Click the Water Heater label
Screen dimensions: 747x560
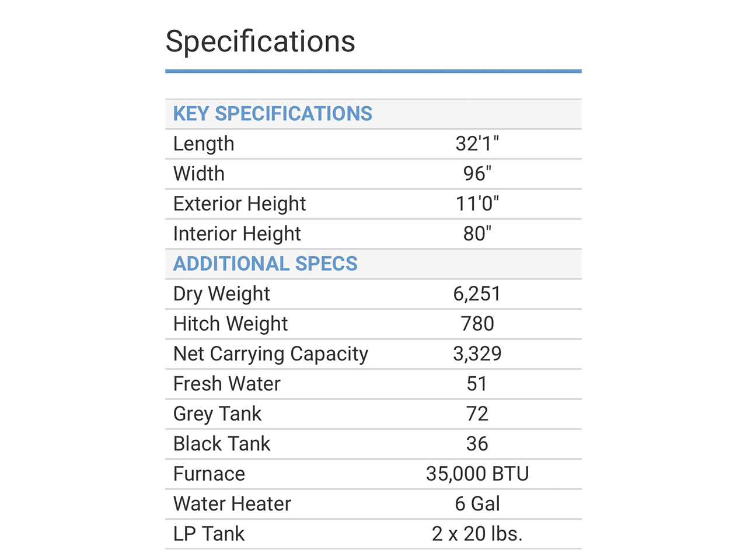[232, 504]
